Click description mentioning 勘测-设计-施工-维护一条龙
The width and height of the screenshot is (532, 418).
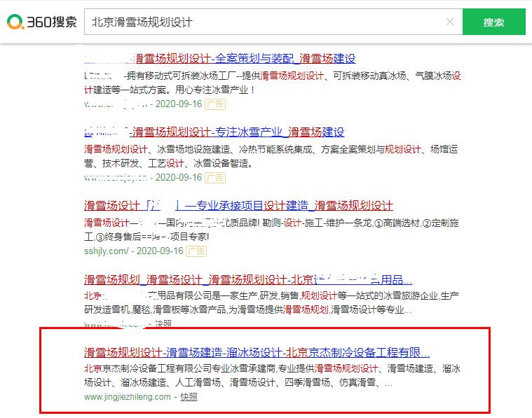pyautogui.click(x=271, y=230)
